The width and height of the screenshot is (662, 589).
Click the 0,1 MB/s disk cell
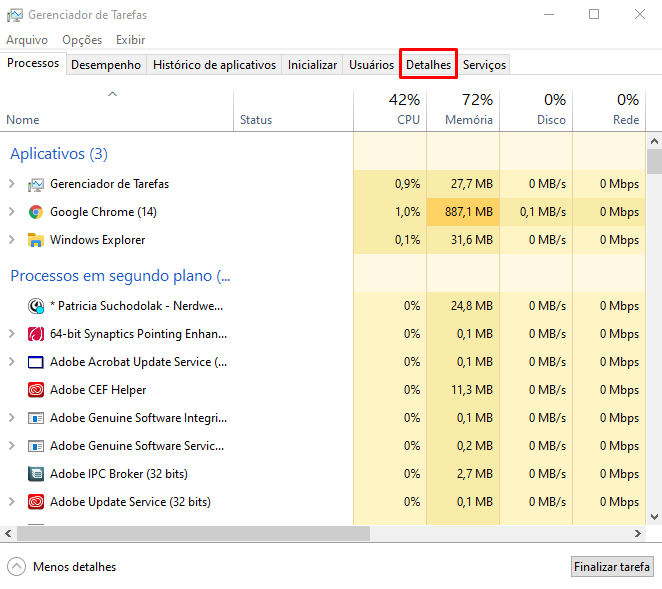pos(536,212)
